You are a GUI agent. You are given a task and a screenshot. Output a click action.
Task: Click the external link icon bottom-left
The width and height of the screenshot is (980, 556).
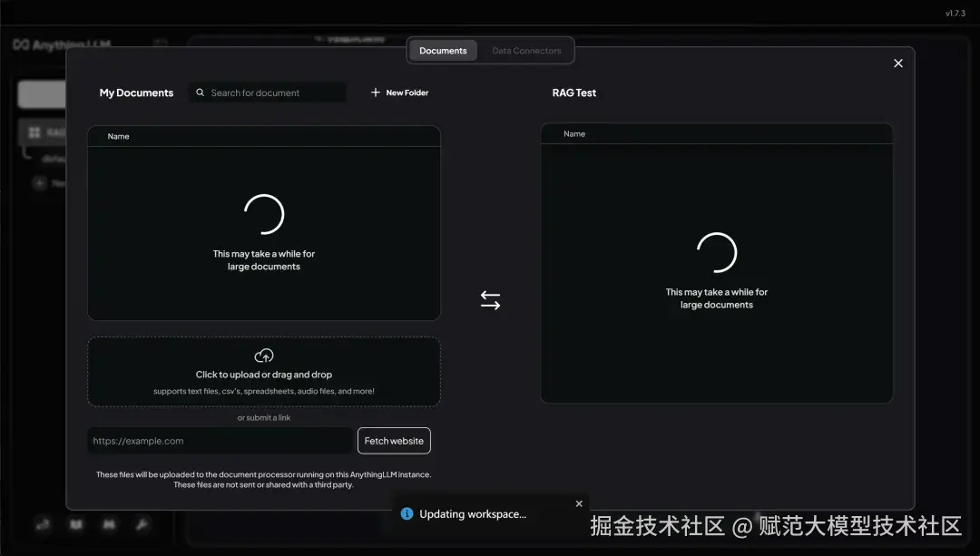point(43,524)
